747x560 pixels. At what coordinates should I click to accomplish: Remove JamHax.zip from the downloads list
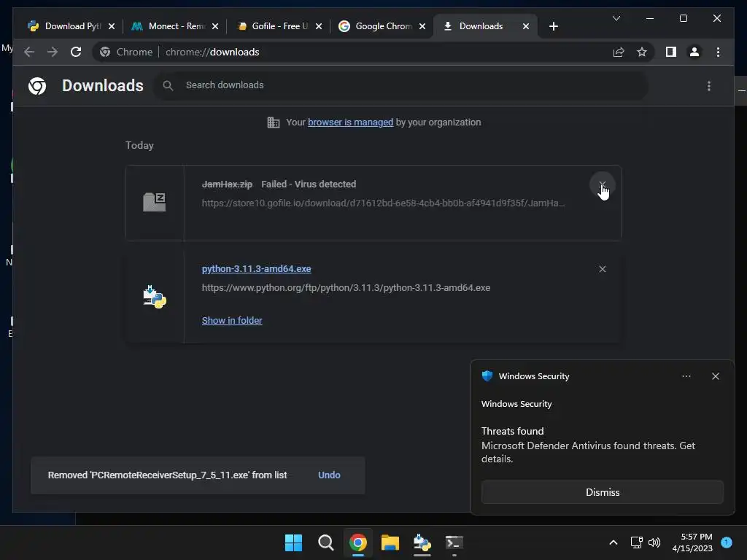[x=602, y=184]
